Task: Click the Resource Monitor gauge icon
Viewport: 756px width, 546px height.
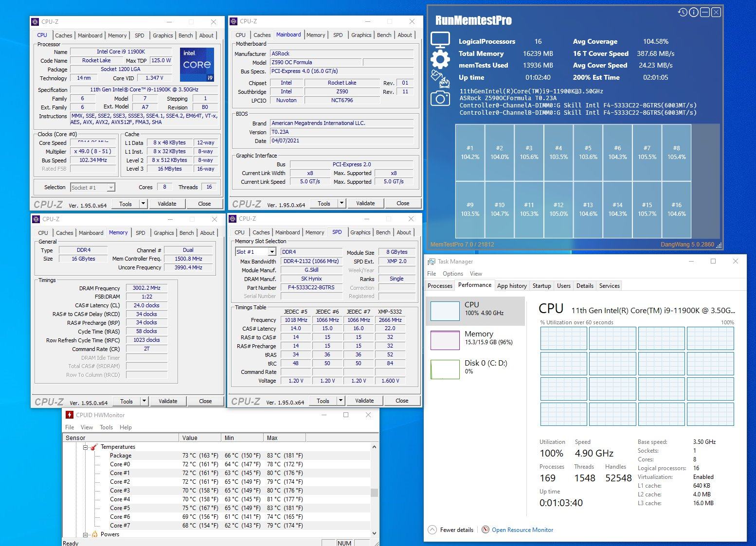Action: click(485, 529)
